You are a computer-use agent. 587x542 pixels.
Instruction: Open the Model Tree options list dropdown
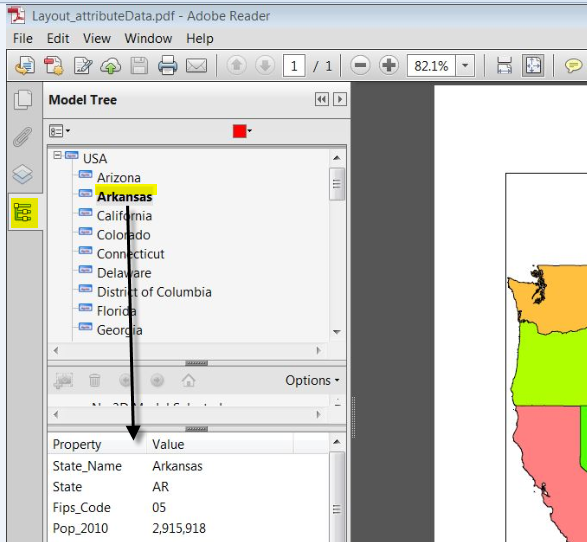click(59, 131)
